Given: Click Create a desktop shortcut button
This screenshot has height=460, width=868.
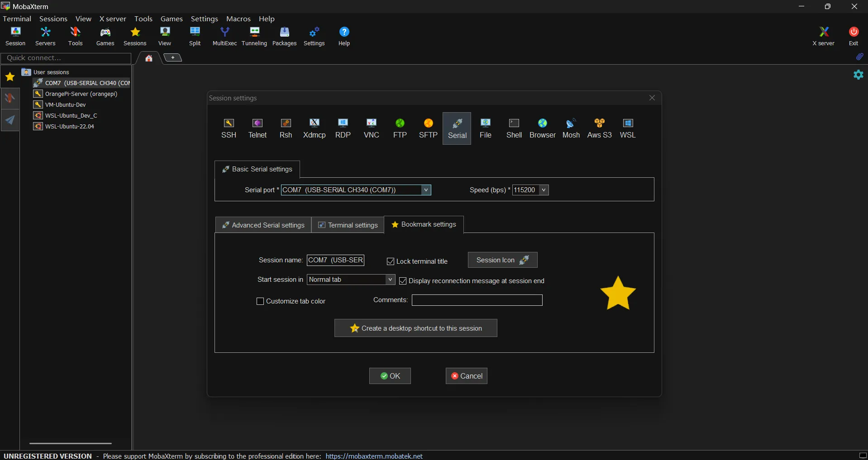Looking at the screenshot, I should click(415, 328).
